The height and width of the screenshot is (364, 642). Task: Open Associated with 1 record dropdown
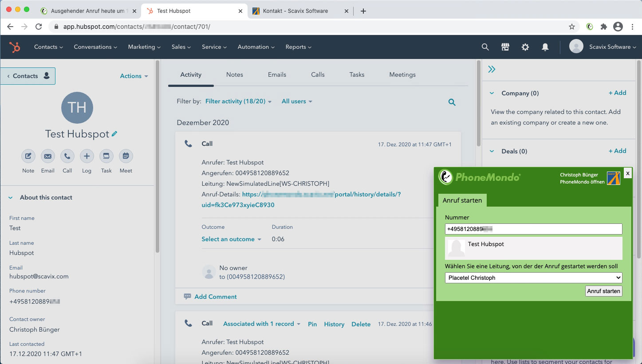(262, 324)
